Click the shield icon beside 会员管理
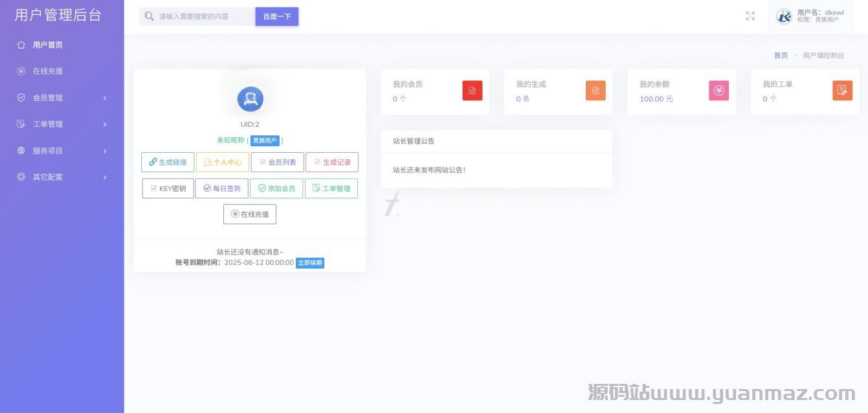The height and width of the screenshot is (413, 868). tap(21, 98)
